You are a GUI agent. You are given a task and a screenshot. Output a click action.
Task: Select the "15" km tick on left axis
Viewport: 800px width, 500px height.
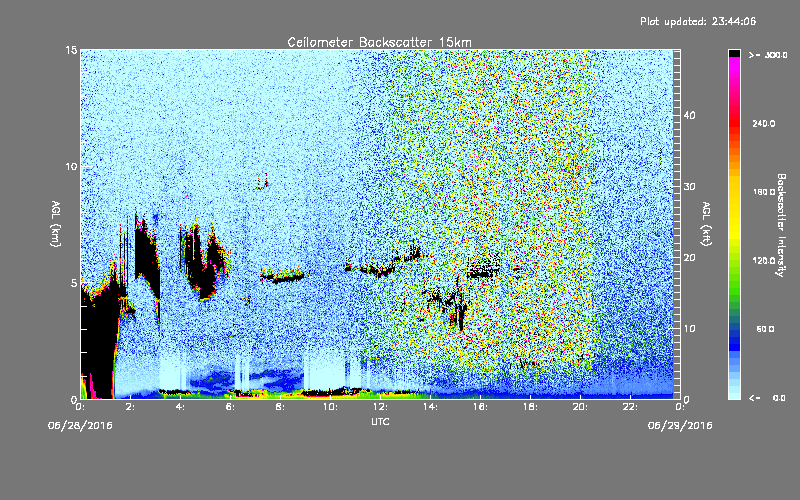tap(71, 50)
